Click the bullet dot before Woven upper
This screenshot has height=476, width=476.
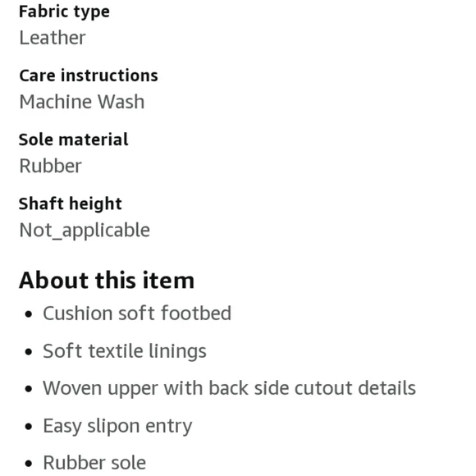(29, 389)
